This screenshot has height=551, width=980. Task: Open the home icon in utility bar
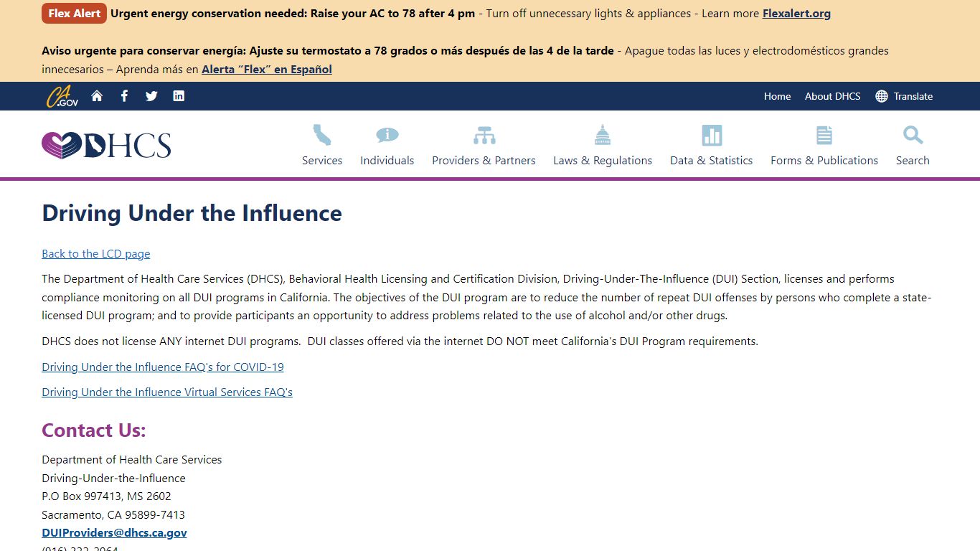pyautogui.click(x=97, y=96)
